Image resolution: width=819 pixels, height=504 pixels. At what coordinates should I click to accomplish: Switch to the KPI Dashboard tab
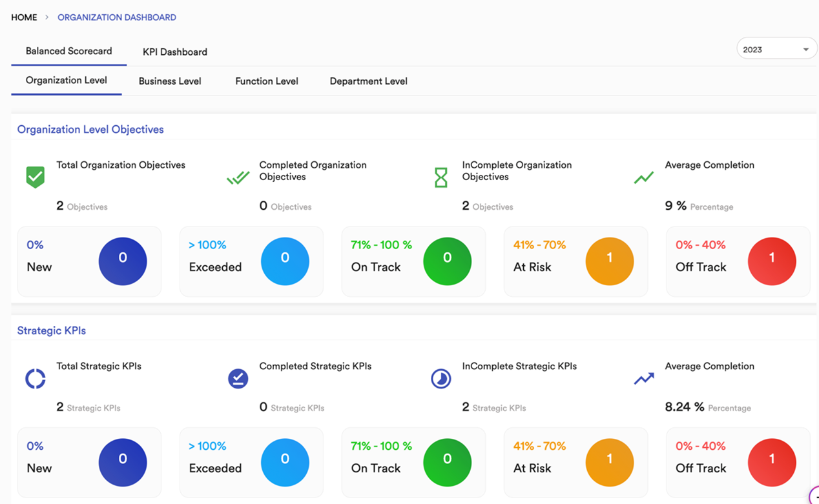[x=174, y=52]
